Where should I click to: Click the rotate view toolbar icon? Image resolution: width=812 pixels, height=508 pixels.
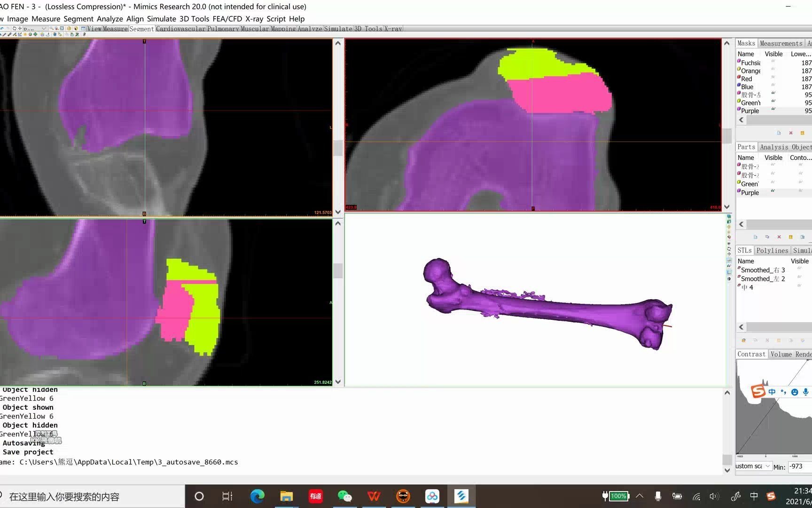pos(15,29)
